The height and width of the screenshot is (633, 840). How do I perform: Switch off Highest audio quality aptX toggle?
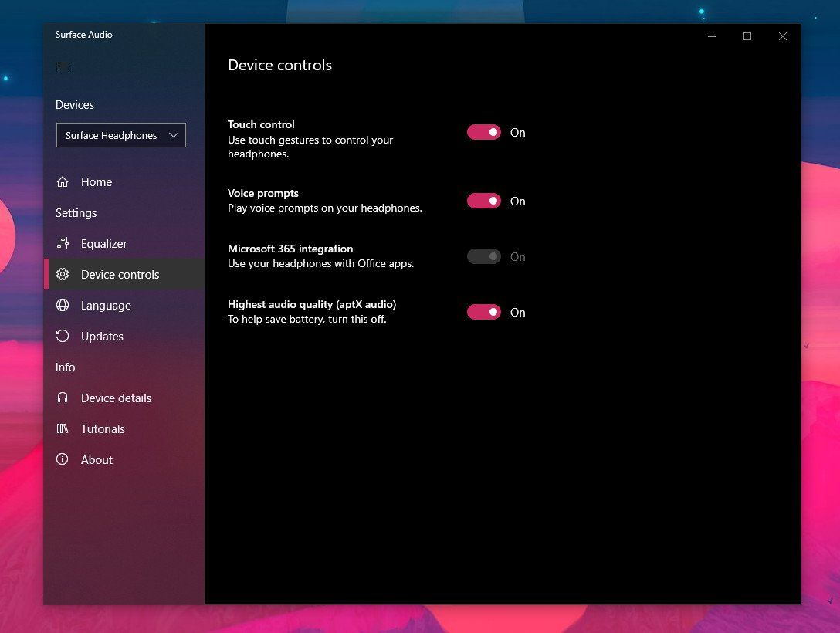point(484,312)
